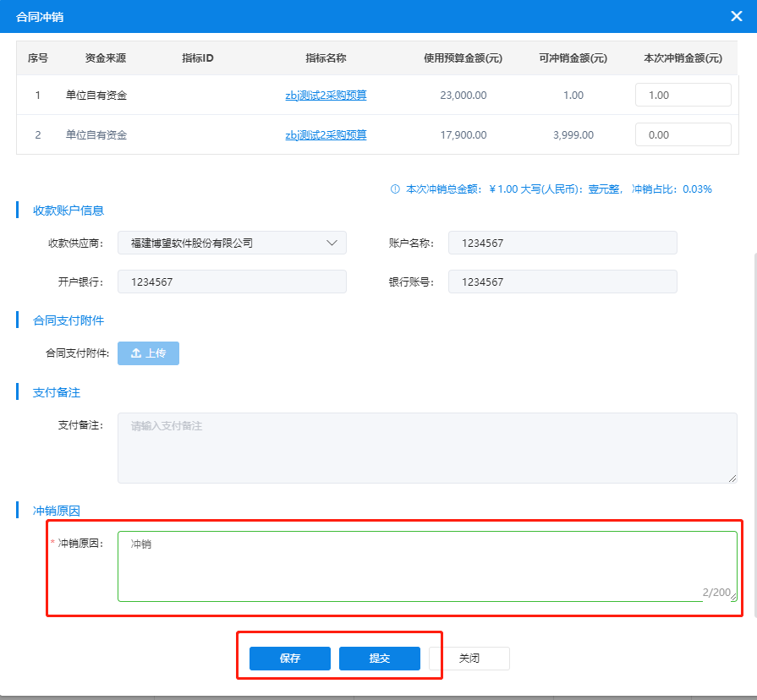This screenshot has width=757, height=700.
Task: Click the 冲销占比 0.03% text
Action: 672,189
